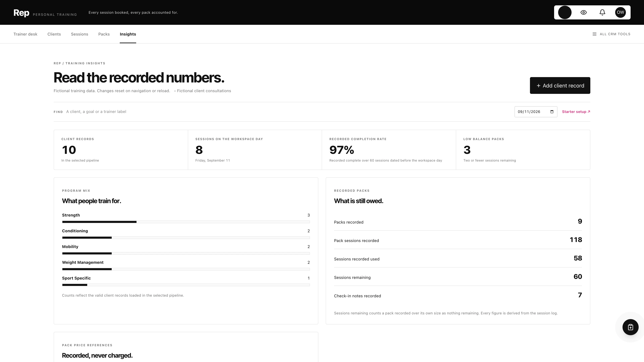Click the Check-in notes recorded row
The width and height of the screenshot is (644, 362).
[x=458, y=295]
